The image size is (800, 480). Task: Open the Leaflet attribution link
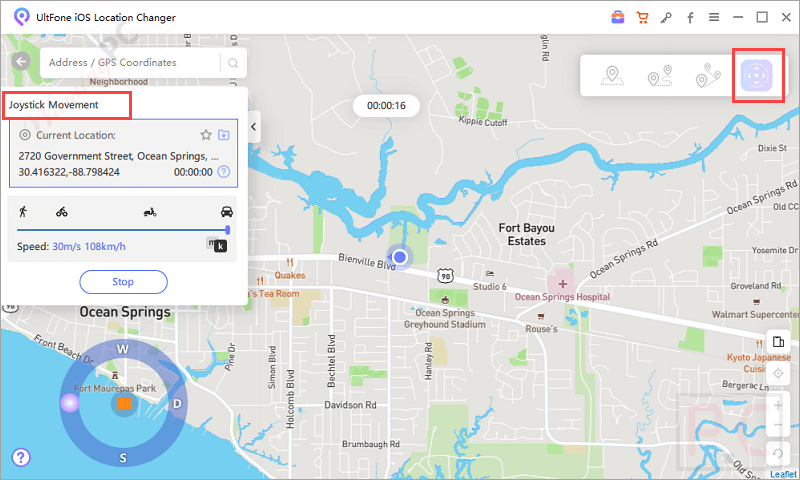pos(783,474)
